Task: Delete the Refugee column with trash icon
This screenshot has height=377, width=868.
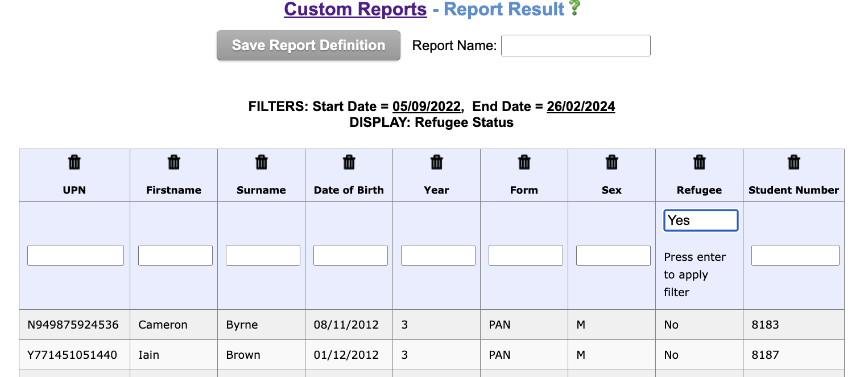Action: click(700, 162)
